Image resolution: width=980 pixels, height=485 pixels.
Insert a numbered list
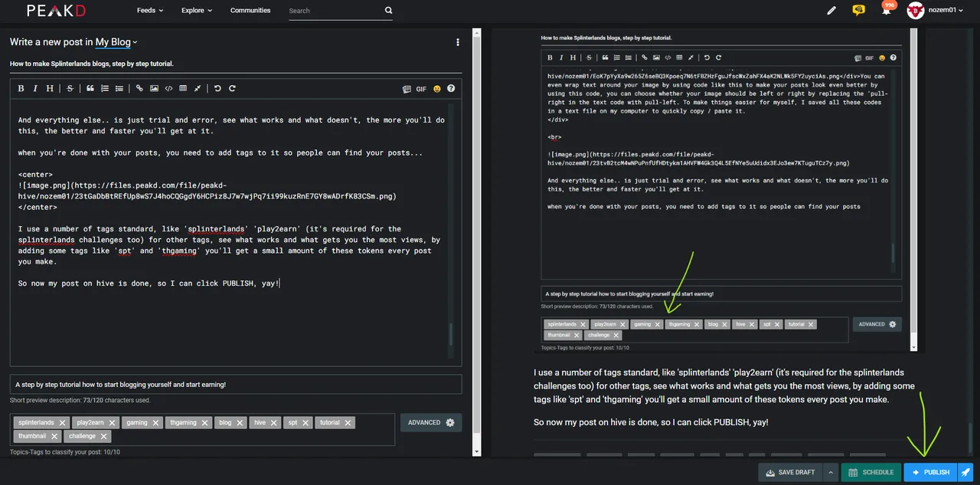tap(105, 89)
